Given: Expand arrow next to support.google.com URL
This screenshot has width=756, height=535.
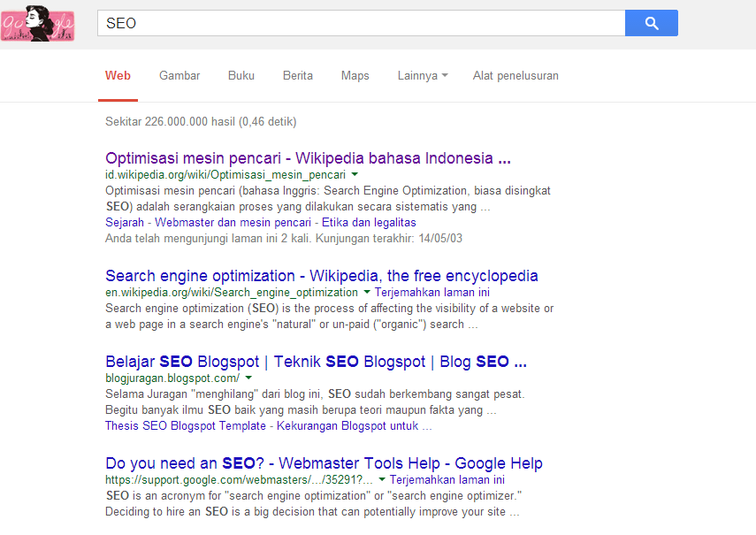Looking at the screenshot, I should (382, 479).
